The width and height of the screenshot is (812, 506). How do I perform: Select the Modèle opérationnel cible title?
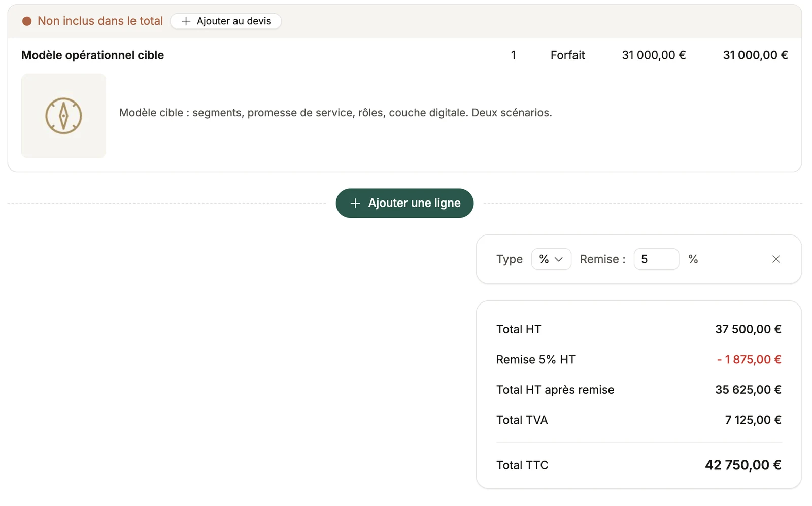coord(92,55)
